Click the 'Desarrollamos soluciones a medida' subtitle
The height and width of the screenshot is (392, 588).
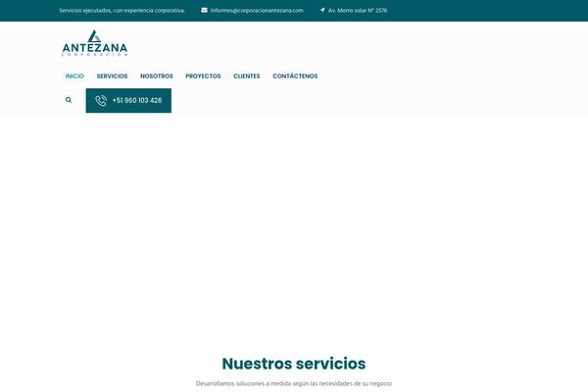click(294, 384)
